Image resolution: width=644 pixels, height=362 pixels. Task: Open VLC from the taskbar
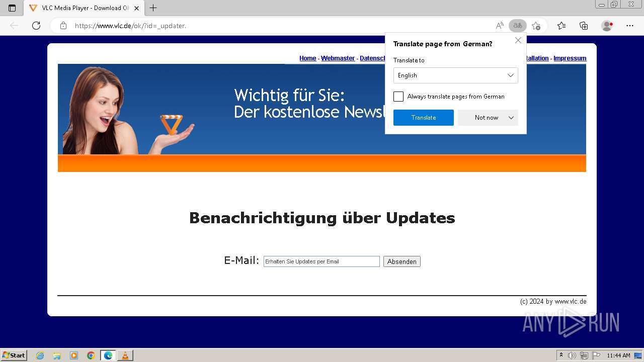click(125, 355)
